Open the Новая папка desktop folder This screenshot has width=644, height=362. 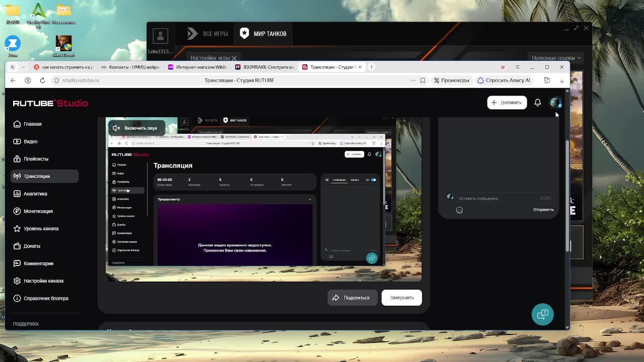[x=63, y=14]
